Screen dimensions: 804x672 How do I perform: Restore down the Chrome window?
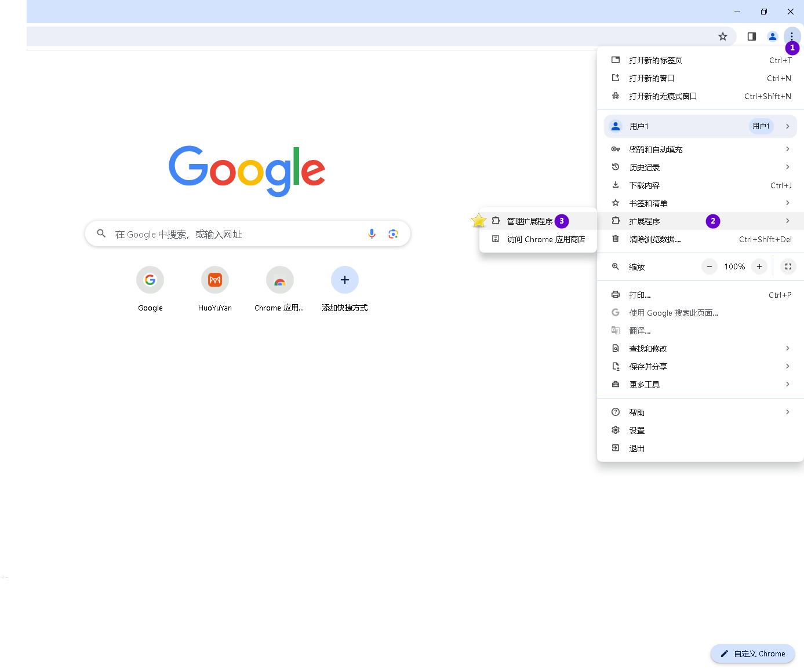(x=764, y=12)
